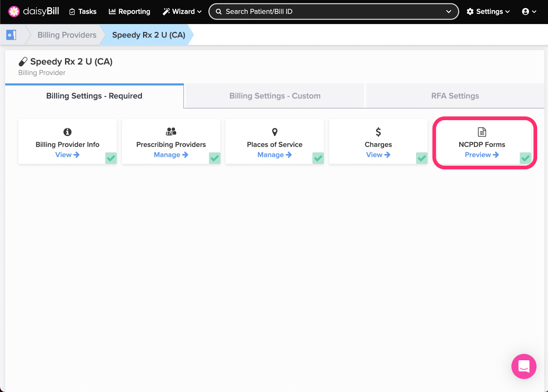Go to Billing Providers breadcrumb
The height and width of the screenshot is (392, 548).
click(x=67, y=35)
